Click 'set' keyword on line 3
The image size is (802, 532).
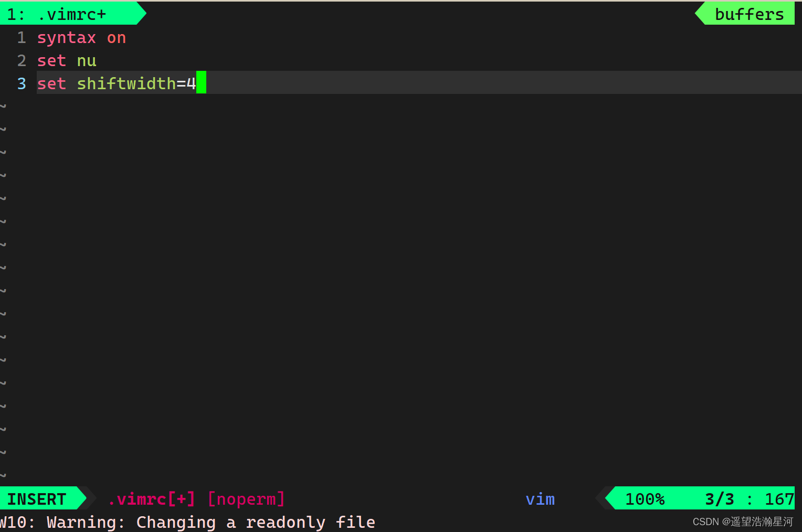(51, 84)
